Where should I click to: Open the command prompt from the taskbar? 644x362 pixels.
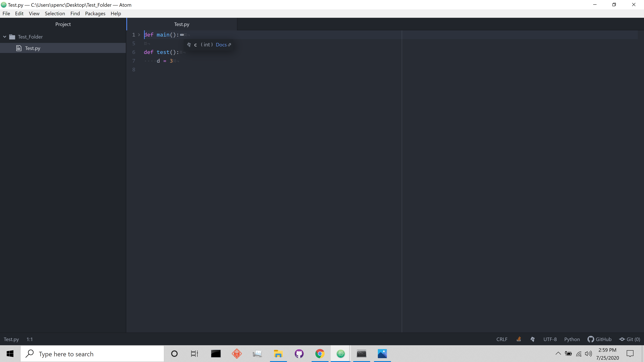[361, 353]
